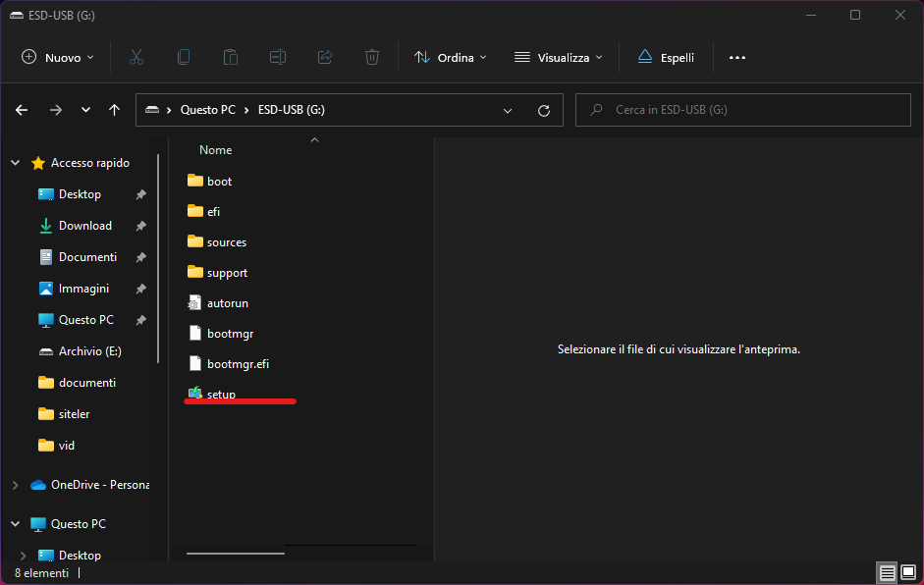Open the Nuovo dropdown menu
The image size is (924, 585).
pos(58,58)
